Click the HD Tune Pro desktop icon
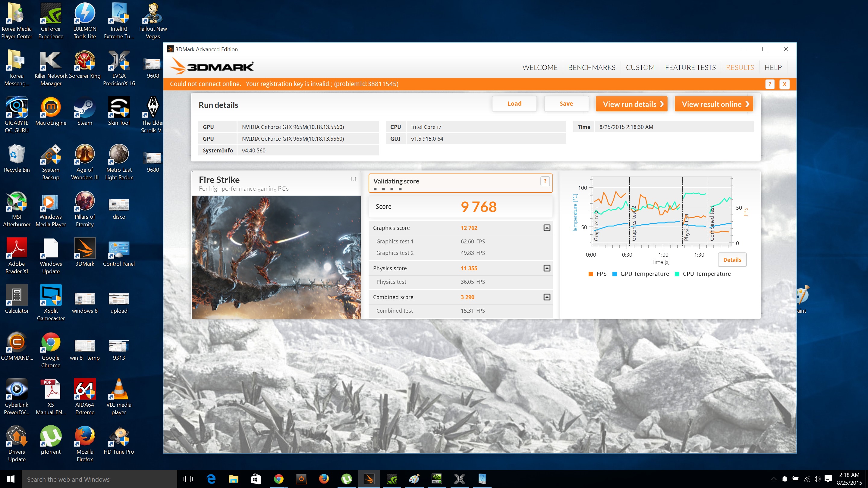This screenshot has height=488, width=868. click(119, 440)
